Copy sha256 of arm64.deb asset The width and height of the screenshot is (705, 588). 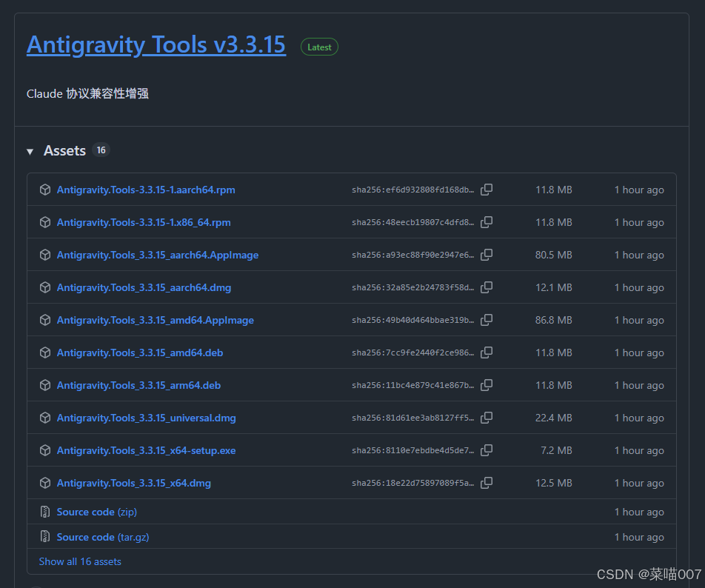pyautogui.click(x=487, y=385)
